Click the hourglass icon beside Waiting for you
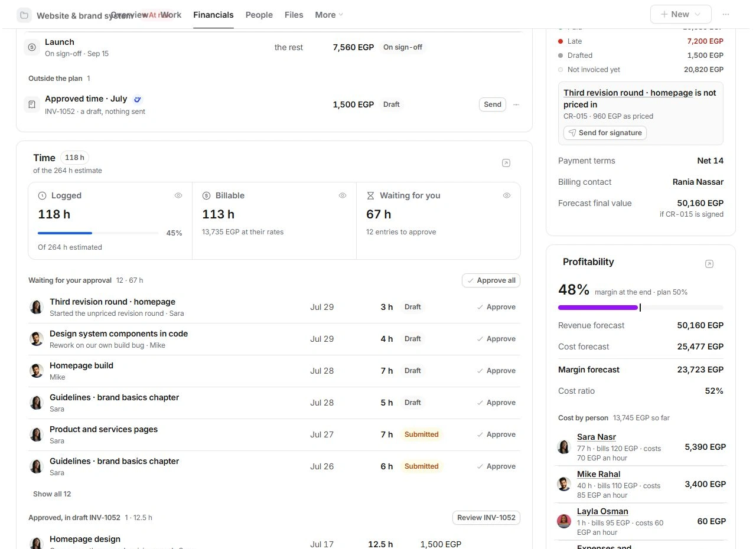This screenshot has height=549, width=756. (x=370, y=195)
